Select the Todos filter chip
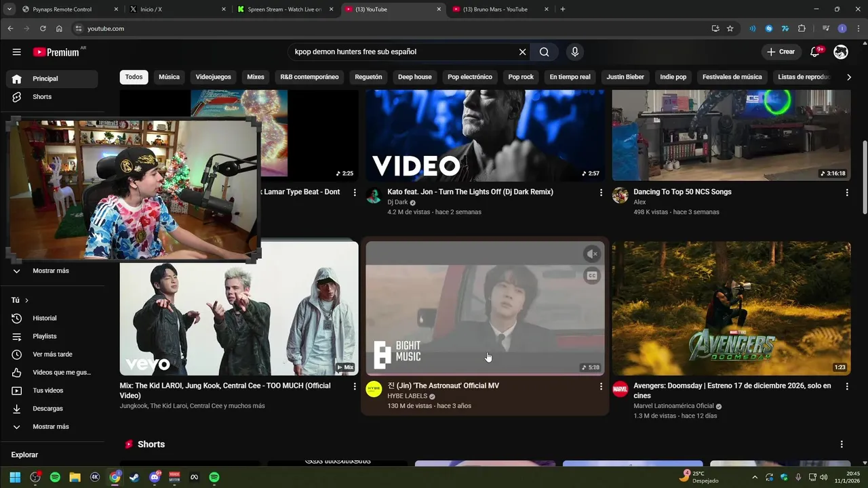The height and width of the screenshot is (488, 868). pyautogui.click(x=134, y=77)
